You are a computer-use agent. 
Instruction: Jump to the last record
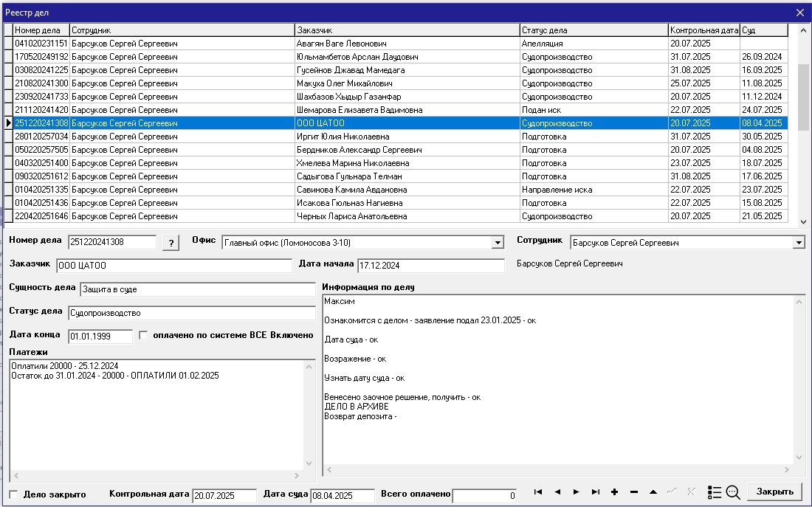[x=596, y=492]
